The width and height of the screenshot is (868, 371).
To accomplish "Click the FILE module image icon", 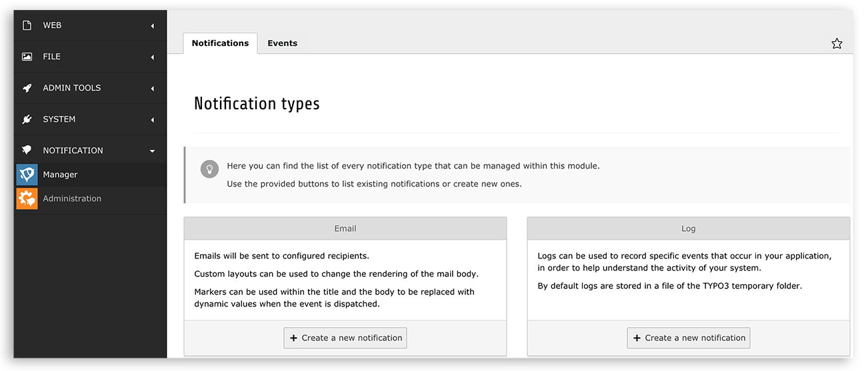I will click(27, 57).
